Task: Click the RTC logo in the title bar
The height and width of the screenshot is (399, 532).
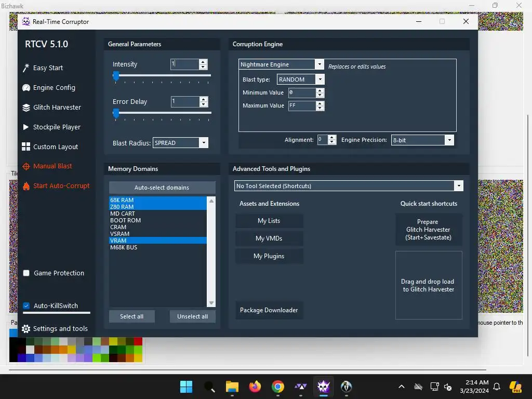Action: pyautogui.click(x=26, y=21)
